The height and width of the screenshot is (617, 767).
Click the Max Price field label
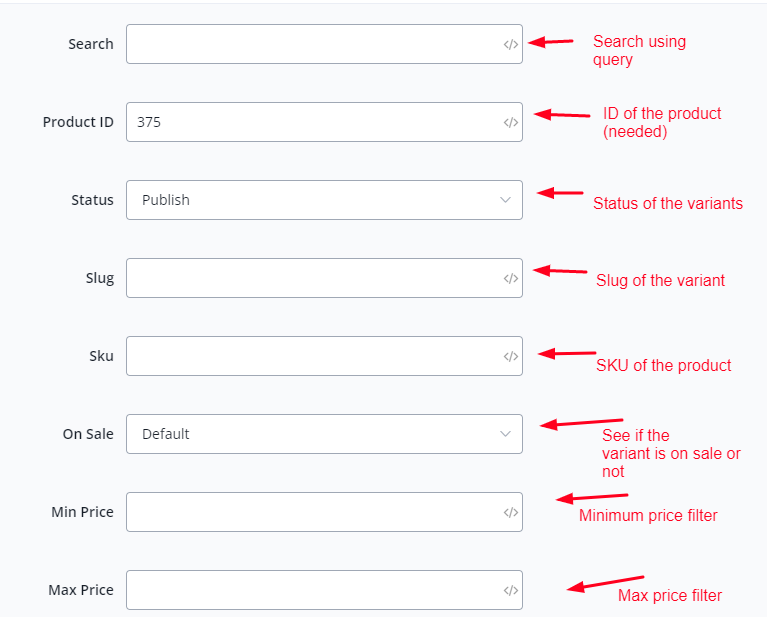(x=81, y=590)
